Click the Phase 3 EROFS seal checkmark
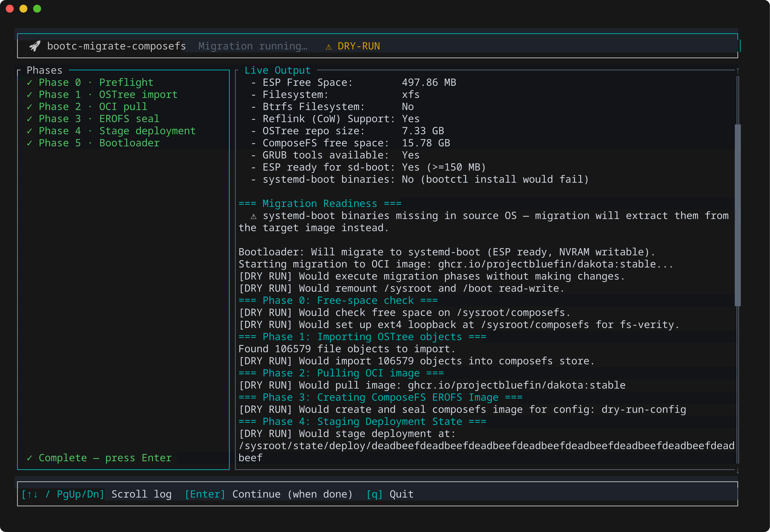 click(x=30, y=119)
